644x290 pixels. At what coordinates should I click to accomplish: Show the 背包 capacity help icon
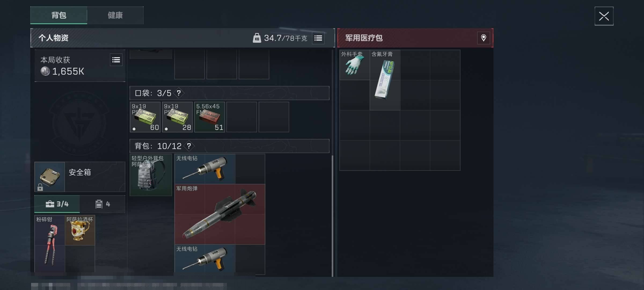[x=189, y=146]
